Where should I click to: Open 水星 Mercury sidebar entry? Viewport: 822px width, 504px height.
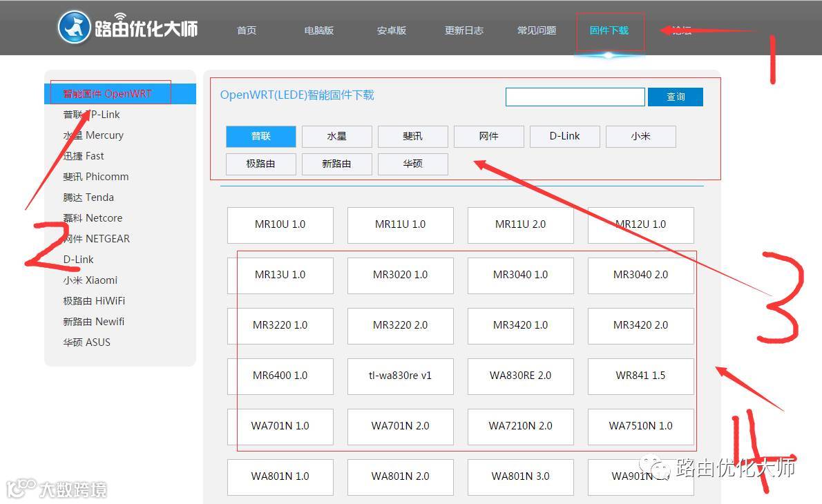93,135
